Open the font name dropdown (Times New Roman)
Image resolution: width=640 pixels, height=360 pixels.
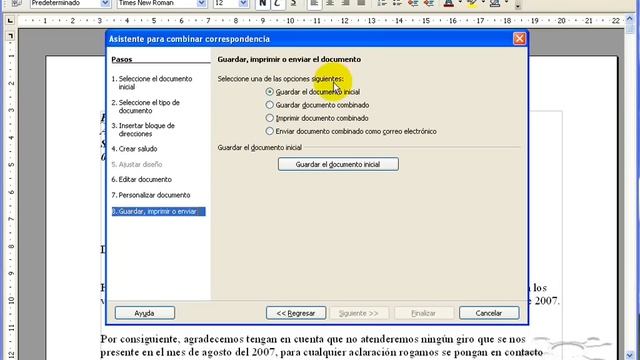point(201,4)
